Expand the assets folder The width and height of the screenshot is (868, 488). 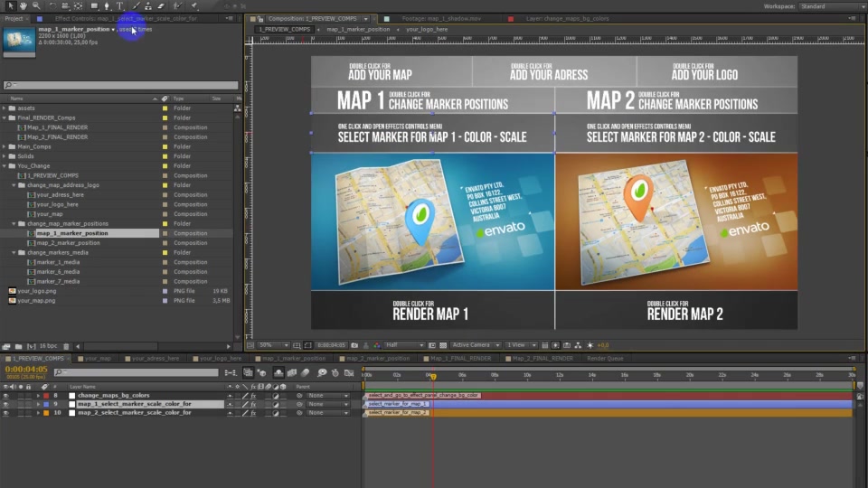5,108
